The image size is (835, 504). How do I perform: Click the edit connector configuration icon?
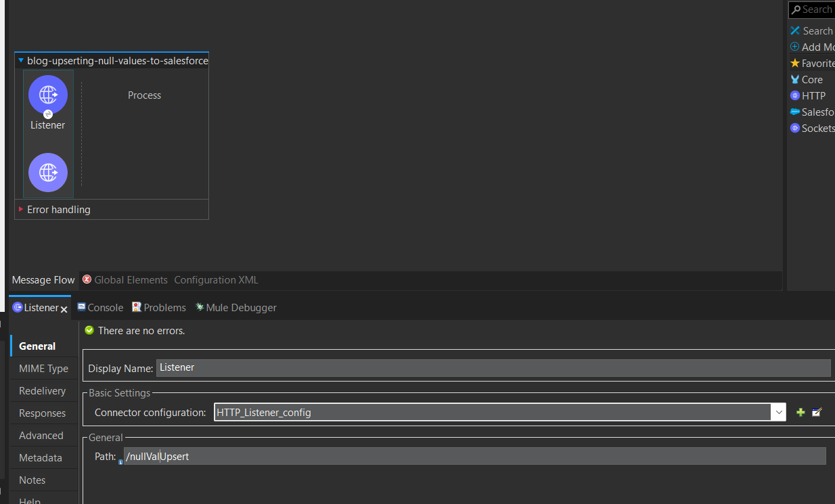tap(817, 412)
